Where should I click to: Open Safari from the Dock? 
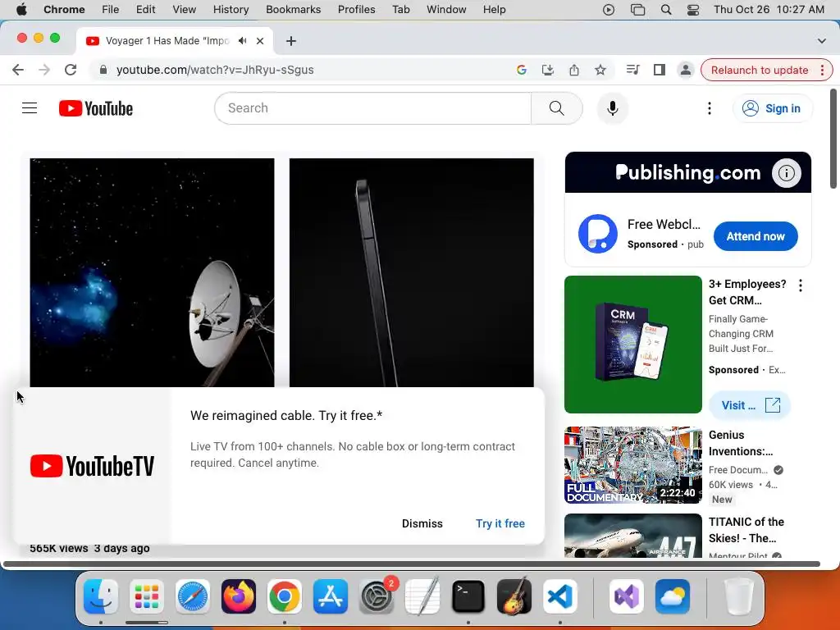pos(192,596)
